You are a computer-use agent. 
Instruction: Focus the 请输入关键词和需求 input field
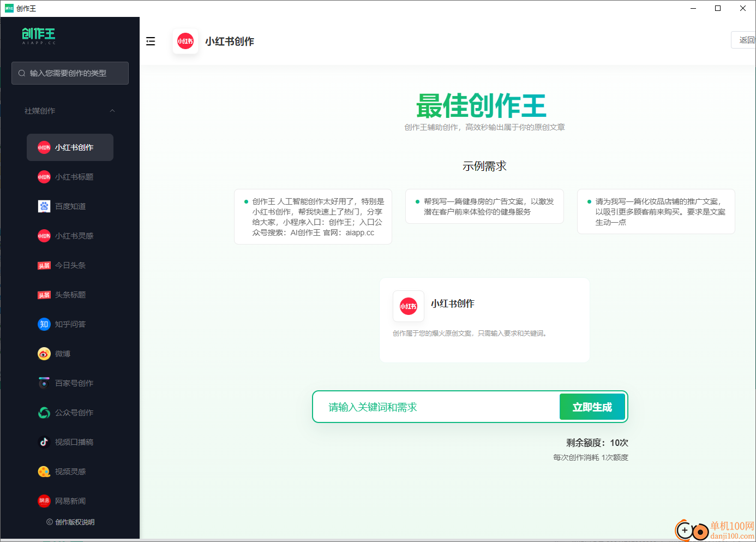click(x=436, y=407)
